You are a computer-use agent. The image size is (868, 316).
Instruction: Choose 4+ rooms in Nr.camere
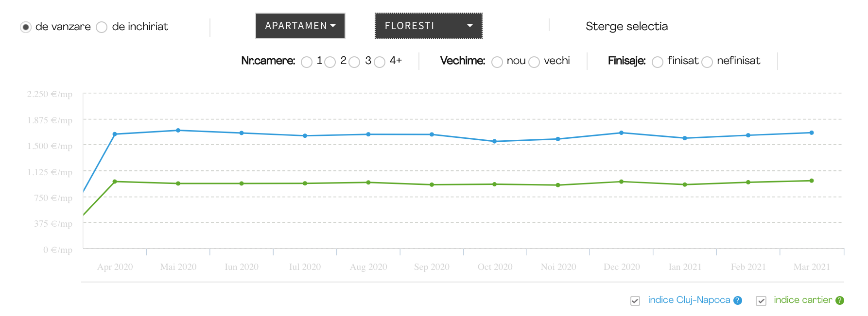pos(380,62)
